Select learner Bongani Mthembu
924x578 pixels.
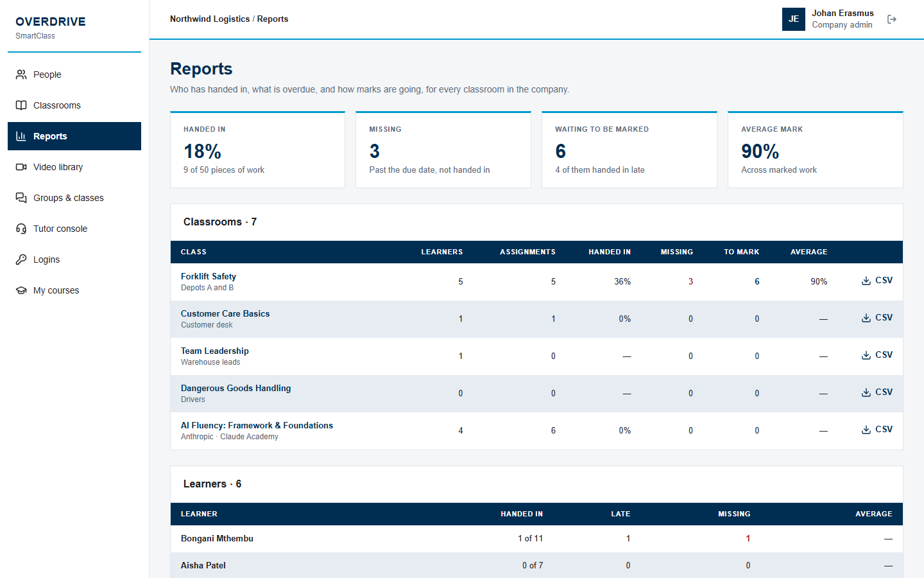(217, 538)
